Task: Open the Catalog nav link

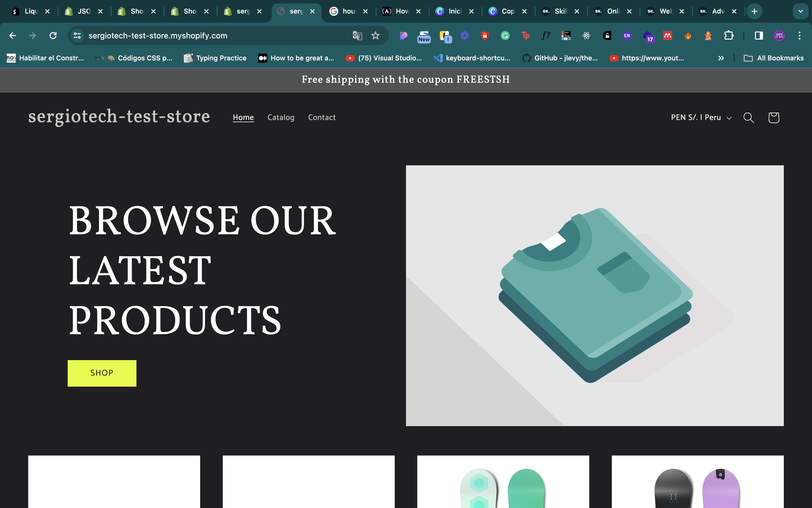Action: (281, 118)
